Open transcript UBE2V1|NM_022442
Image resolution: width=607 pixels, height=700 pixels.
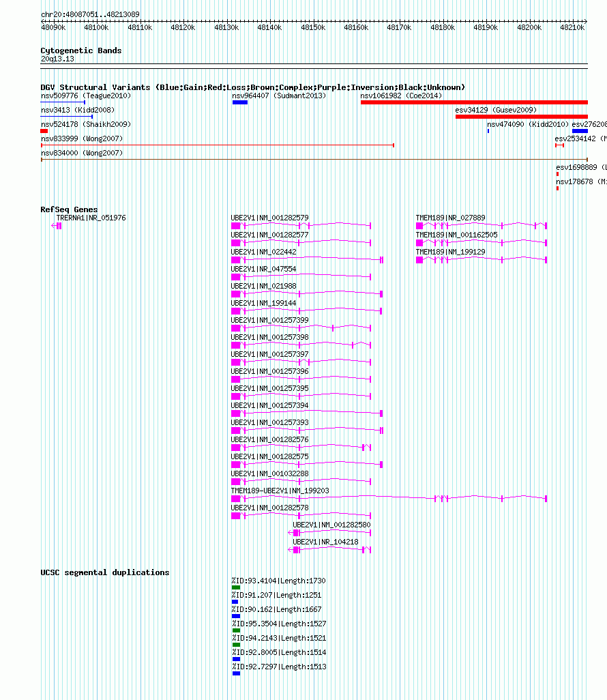[x=263, y=252]
